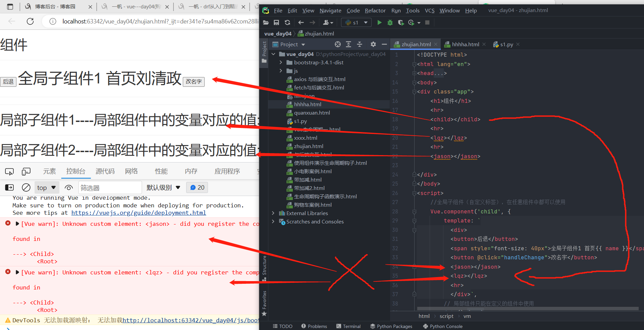Open the PyCharm user account icon
Image resolution: width=644 pixels, height=330 pixels.
[x=328, y=22]
